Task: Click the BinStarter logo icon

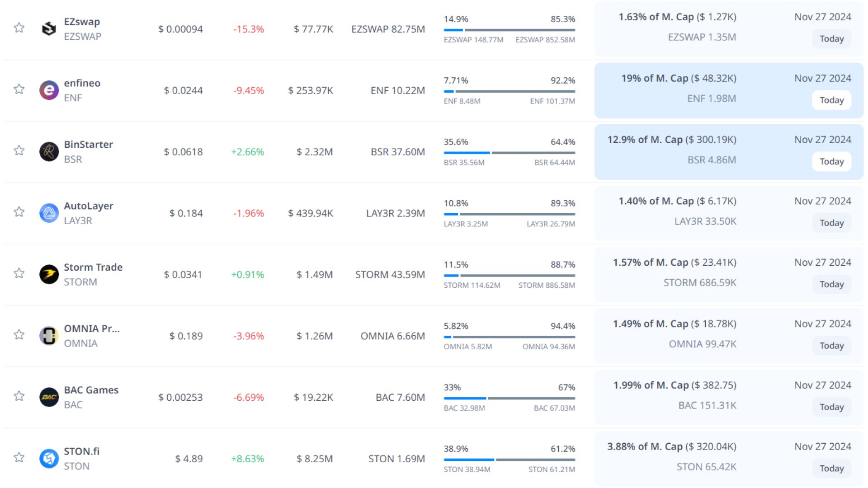Action: click(x=49, y=152)
